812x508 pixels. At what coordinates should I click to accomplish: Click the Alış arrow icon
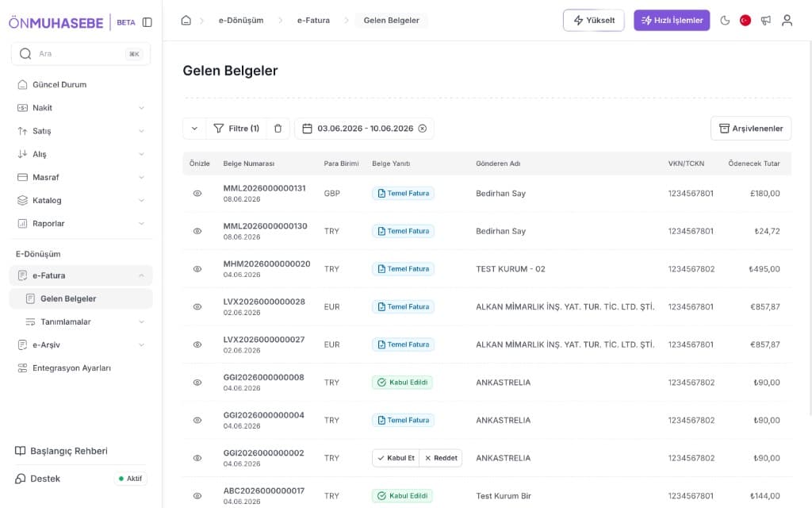click(22, 154)
